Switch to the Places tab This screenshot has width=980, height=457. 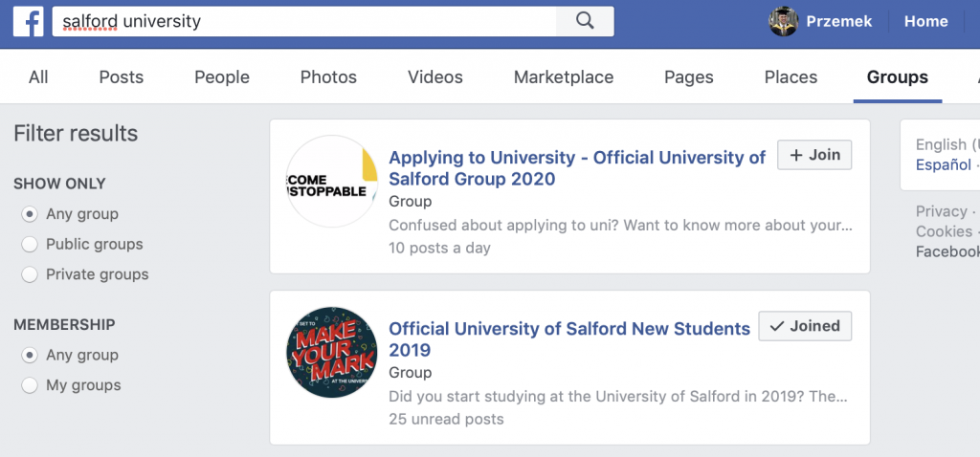(791, 76)
